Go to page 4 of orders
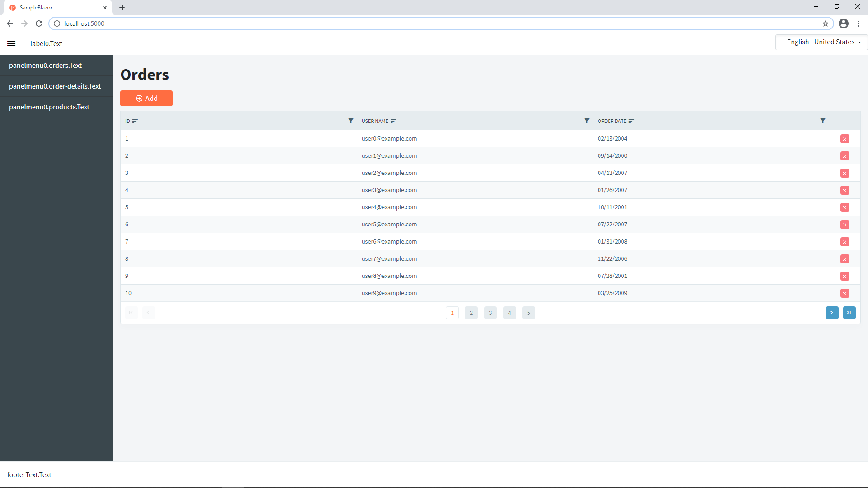 pyautogui.click(x=509, y=313)
